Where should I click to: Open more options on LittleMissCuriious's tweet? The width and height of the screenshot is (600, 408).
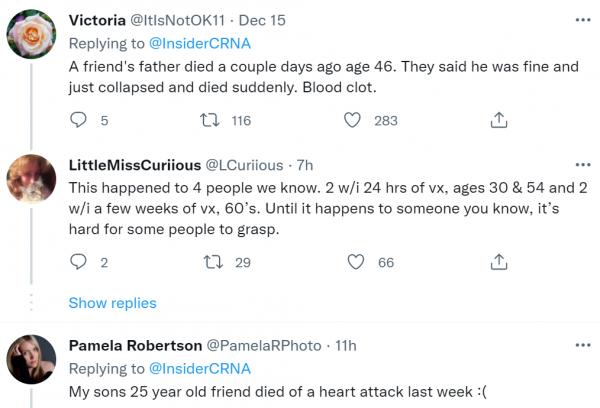tap(583, 164)
